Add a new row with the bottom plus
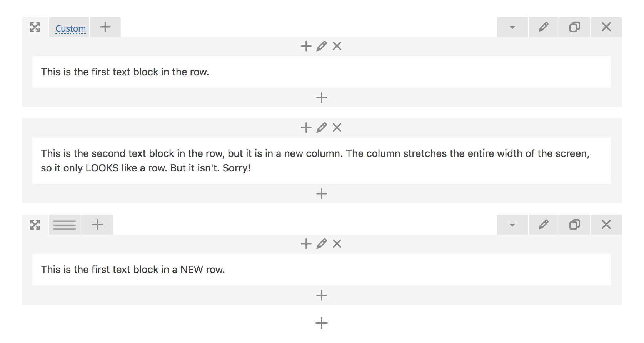This screenshot has height=343, width=644. [322, 323]
